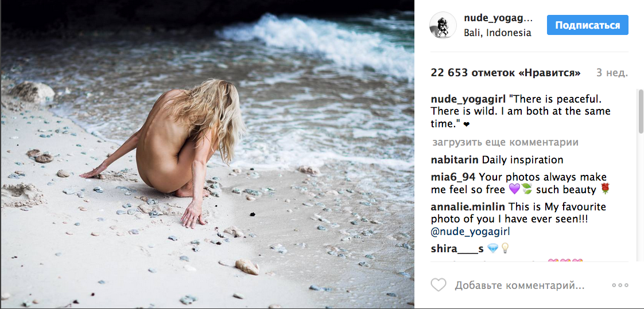Open the Bali, Indonesia location link
The height and width of the screenshot is (309, 644).
[498, 33]
